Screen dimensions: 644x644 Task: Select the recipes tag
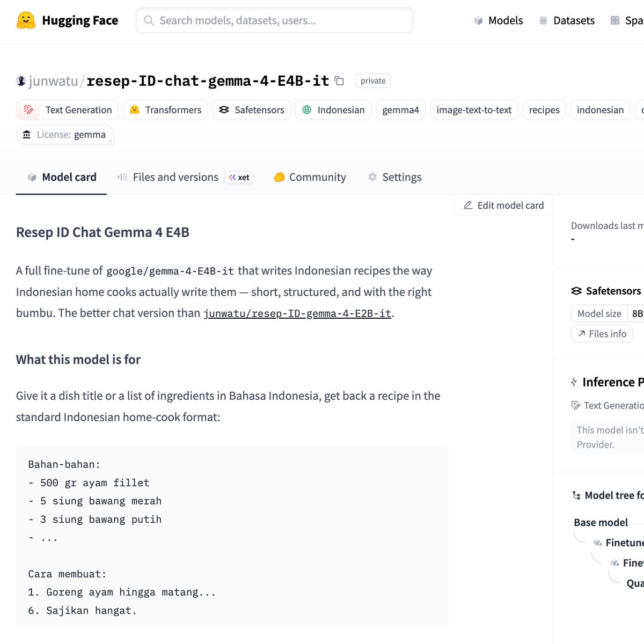click(x=544, y=109)
